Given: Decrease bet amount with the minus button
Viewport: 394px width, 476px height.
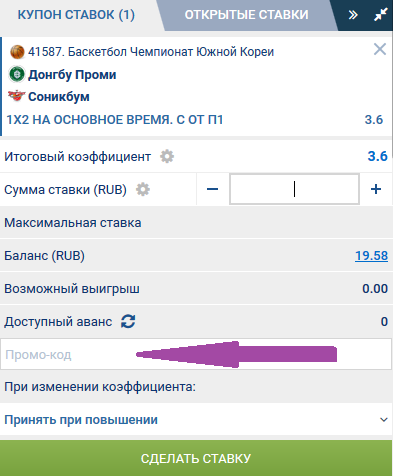Looking at the screenshot, I should click(212, 189).
